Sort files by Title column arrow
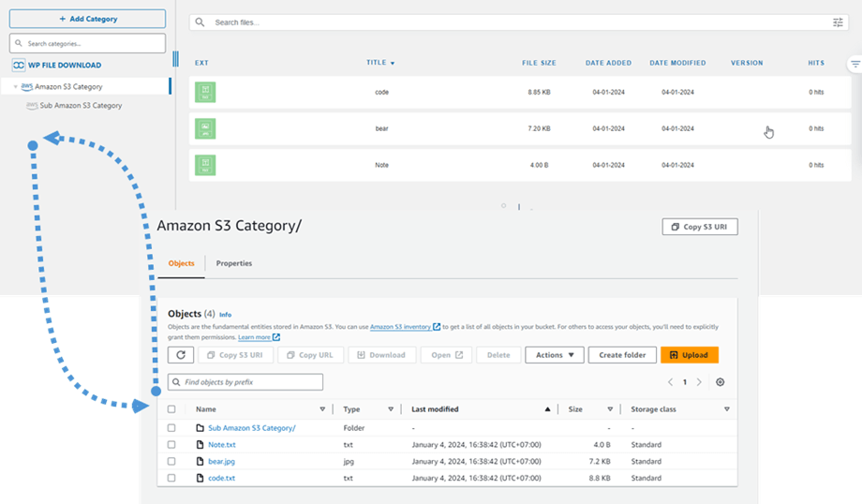The image size is (862, 504). tap(393, 64)
